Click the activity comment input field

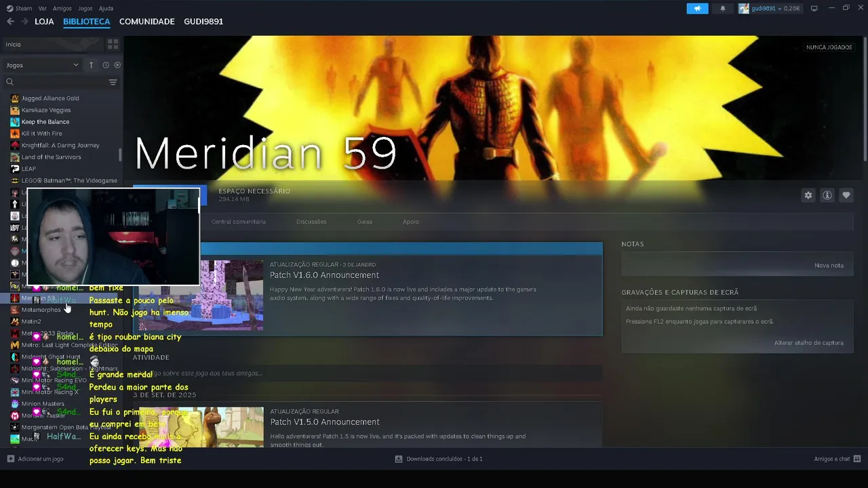pyautogui.click(x=368, y=373)
